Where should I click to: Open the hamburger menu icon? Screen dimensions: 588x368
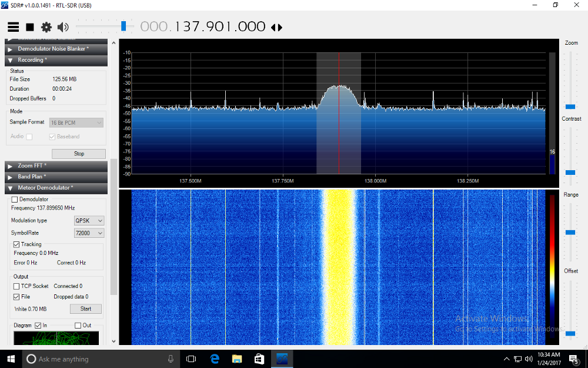coord(13,27)
